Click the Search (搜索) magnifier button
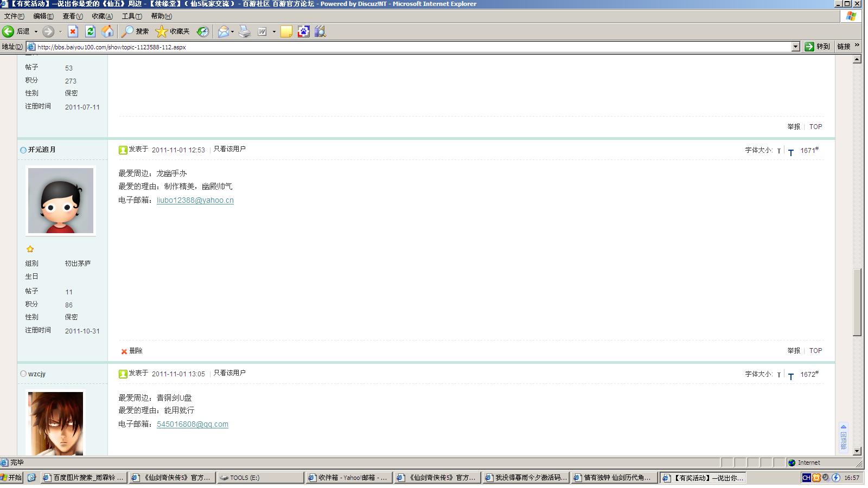 [x=135, y=31]
